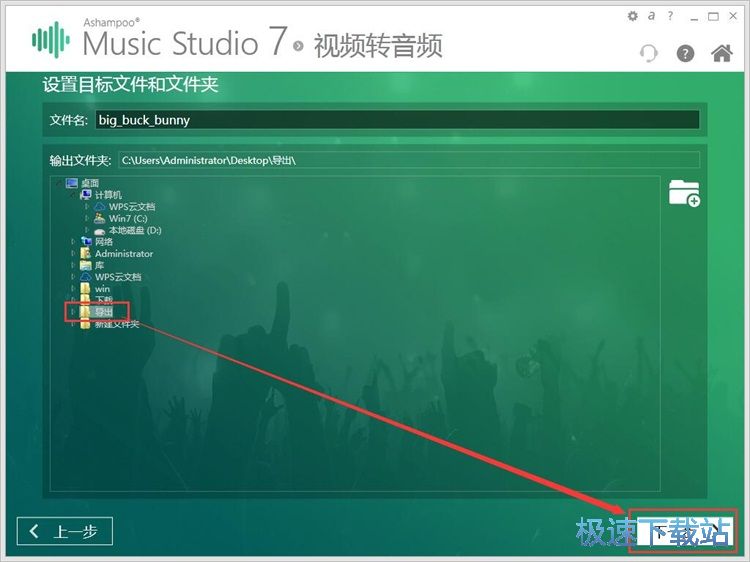
Task: Select the 下载 folder
Action: click(x=104, y=300)
